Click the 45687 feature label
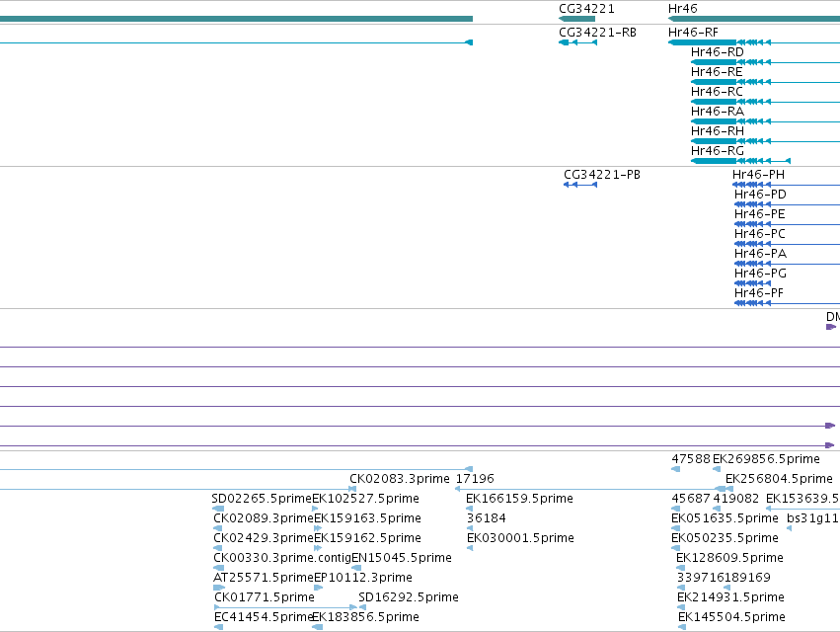Screen dimensions: 840x632 (691, 499)
